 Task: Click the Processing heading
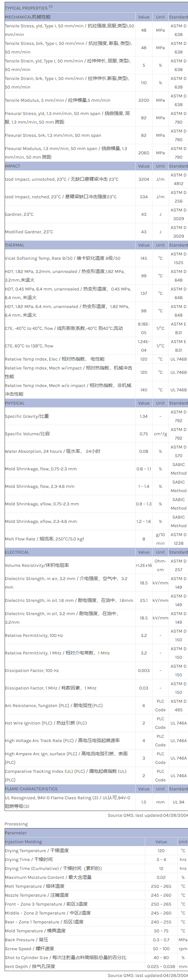(x=16, y=824)
